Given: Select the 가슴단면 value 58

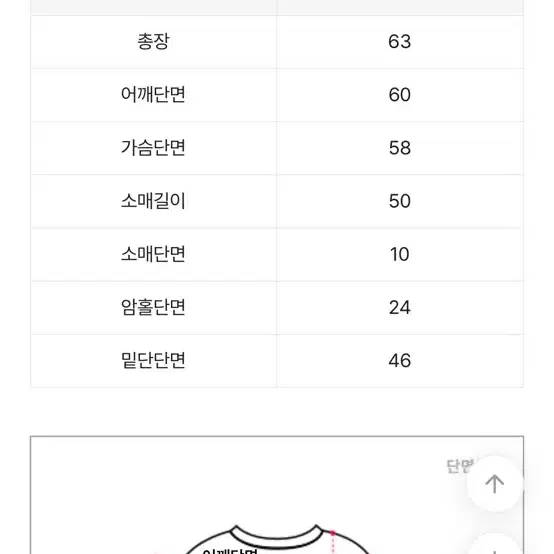Looking at the screenshot, I should coord(400,148).
